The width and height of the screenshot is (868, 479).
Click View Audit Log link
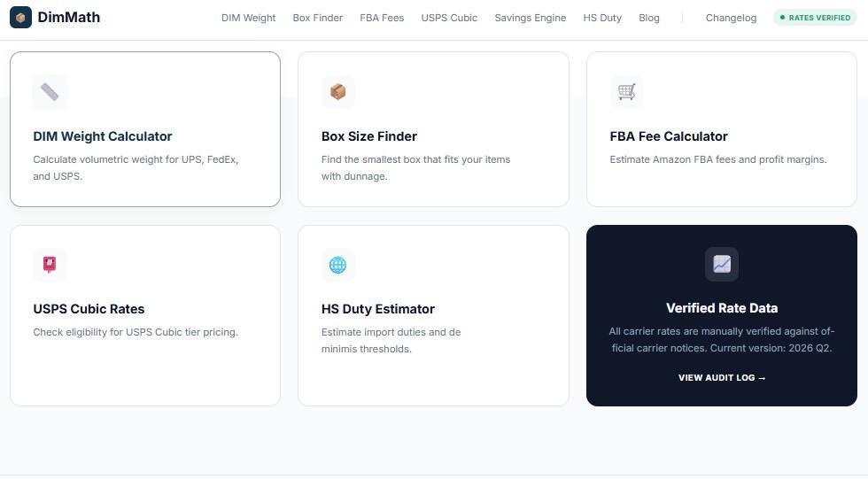(722, 378)
